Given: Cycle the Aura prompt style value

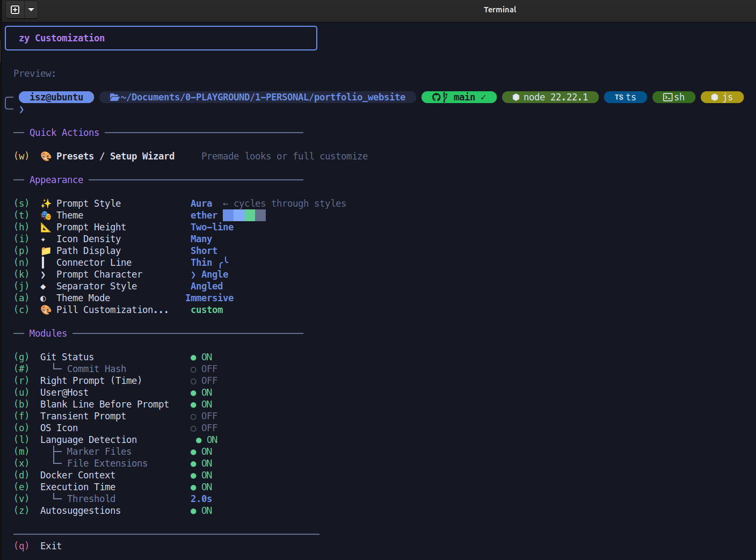Looking at the screenshot, I should pyautogui.click(x=201, y=203).
